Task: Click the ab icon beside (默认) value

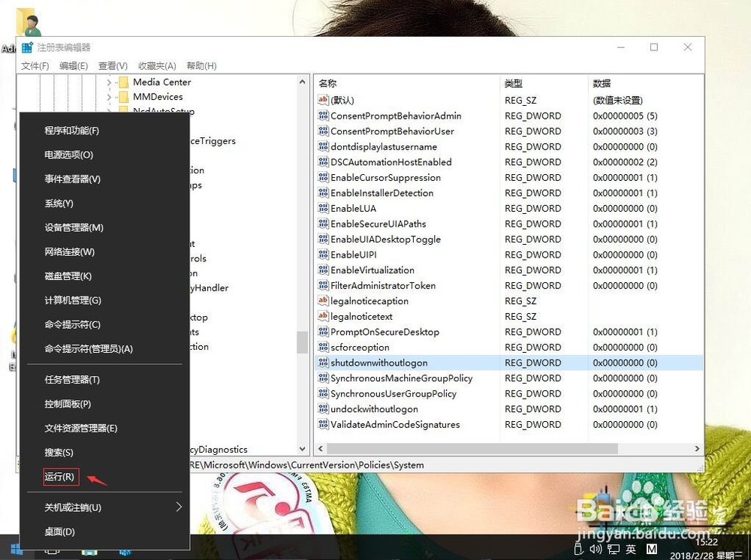Action: point(324,100)
